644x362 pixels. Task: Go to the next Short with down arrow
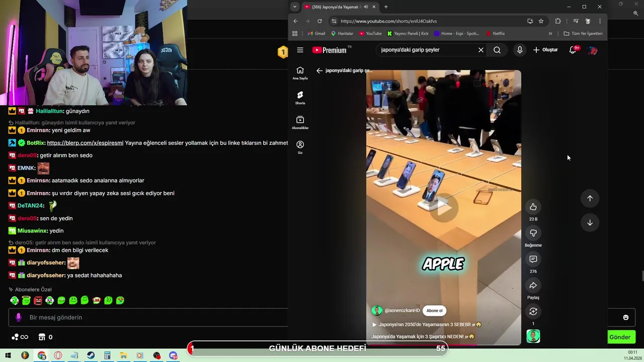click(590, 223)
